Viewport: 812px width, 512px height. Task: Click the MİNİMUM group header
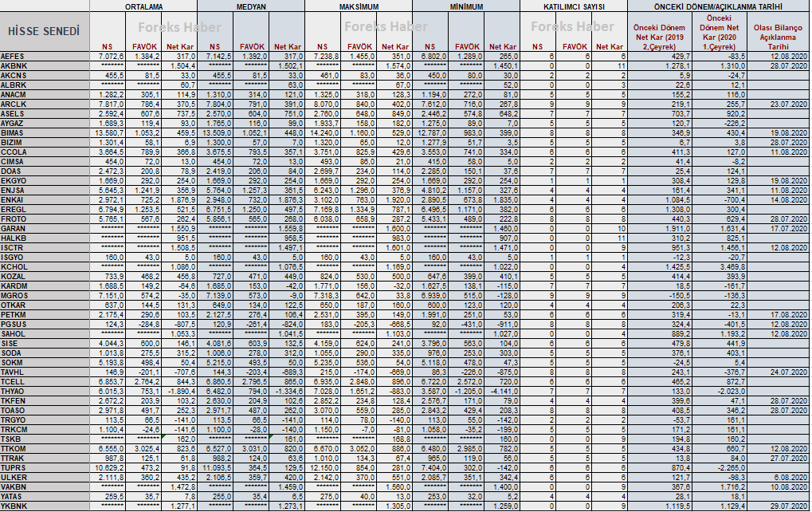[466, 6]
